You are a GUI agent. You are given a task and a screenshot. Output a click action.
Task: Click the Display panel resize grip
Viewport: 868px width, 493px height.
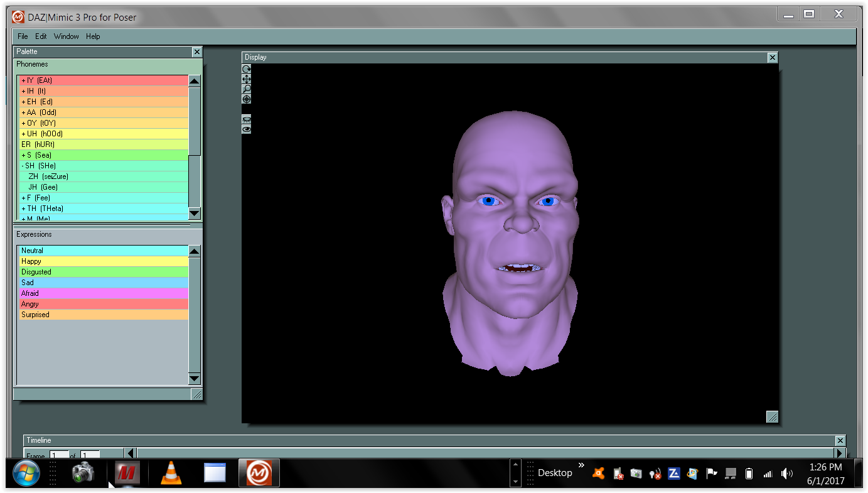[x=773, y=416]
